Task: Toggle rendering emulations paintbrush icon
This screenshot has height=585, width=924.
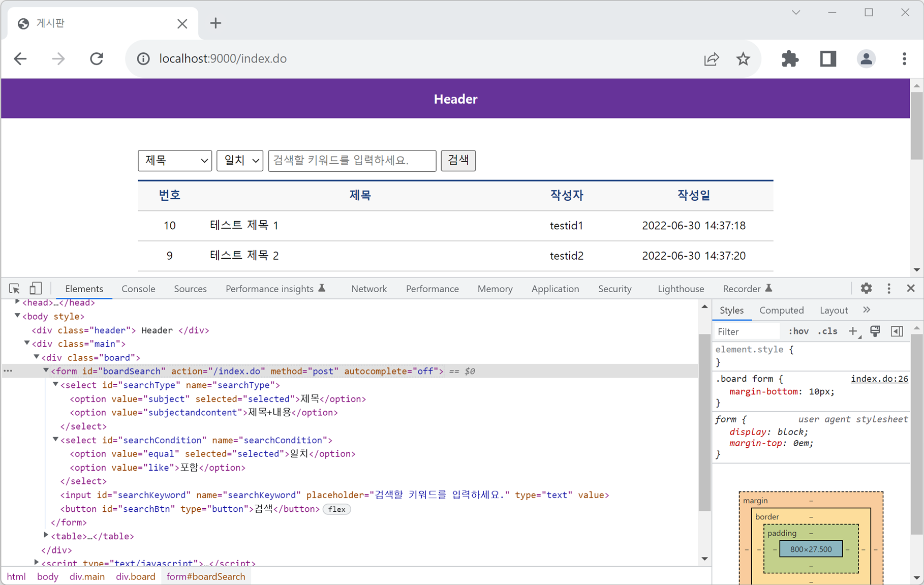Action: click(875, 331)
